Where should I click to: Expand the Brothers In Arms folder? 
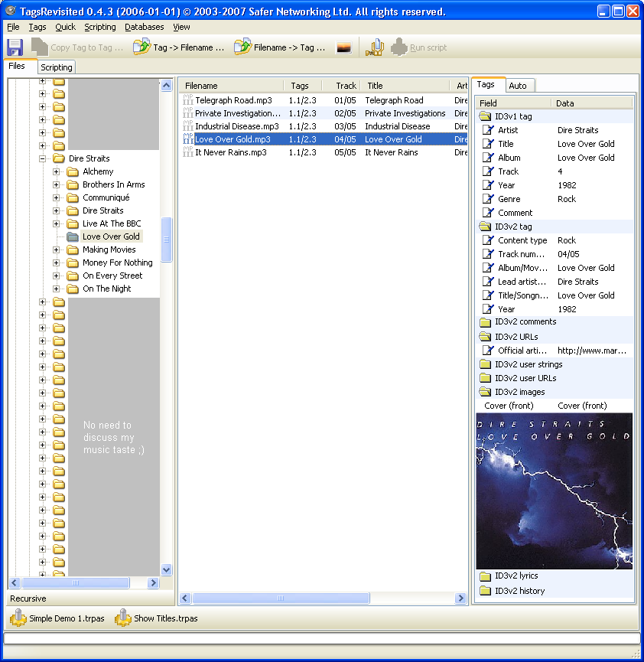(57, 184)
